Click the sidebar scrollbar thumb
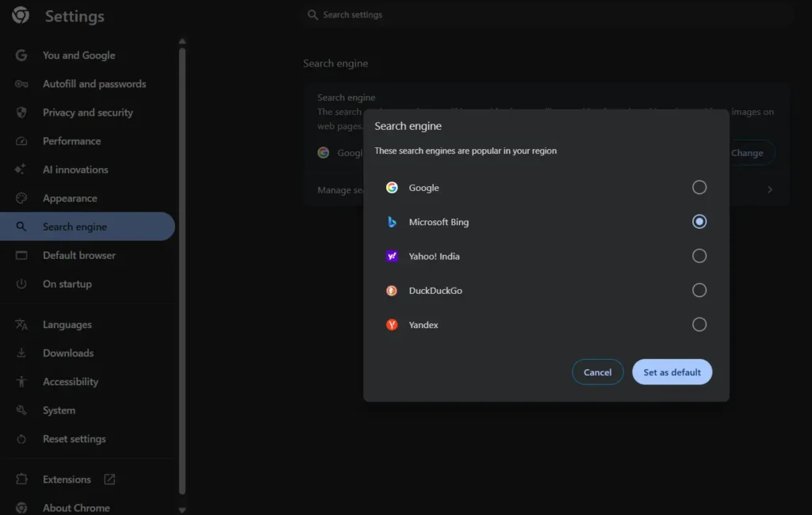This screenshot has width=812, height=515. [182, 271]
